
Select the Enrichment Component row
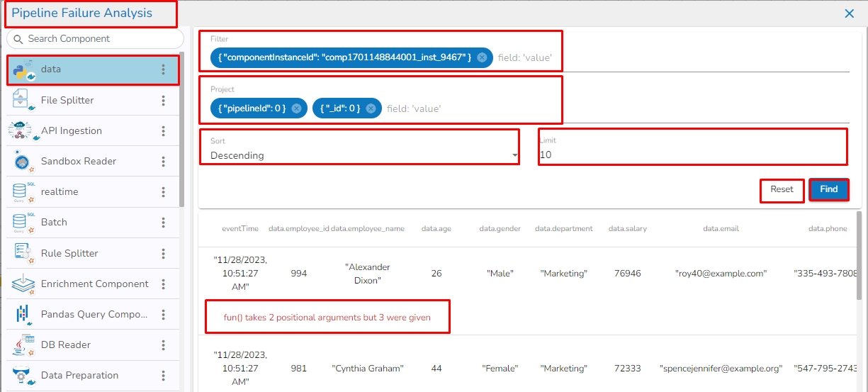coord(93,284)
